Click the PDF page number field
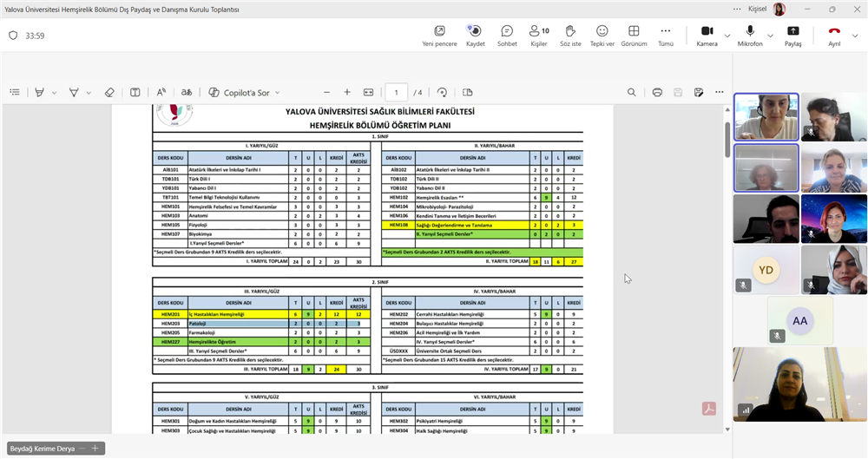 [x=397, y=93]
